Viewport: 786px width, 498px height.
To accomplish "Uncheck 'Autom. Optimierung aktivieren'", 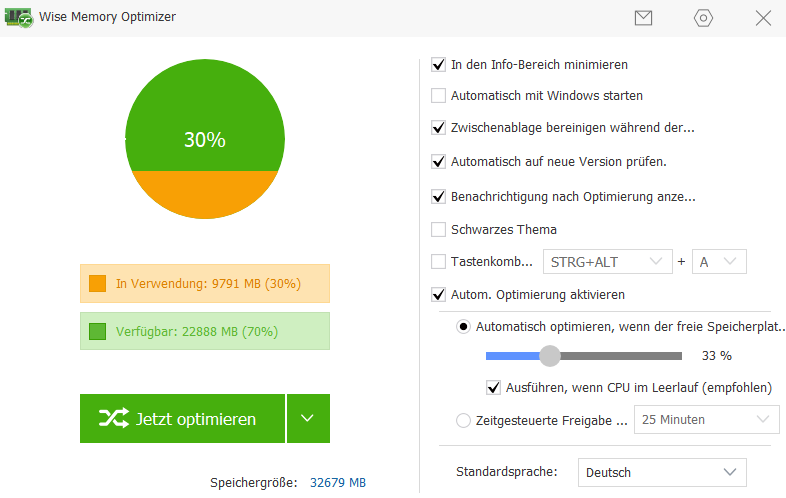I will 438,295.
